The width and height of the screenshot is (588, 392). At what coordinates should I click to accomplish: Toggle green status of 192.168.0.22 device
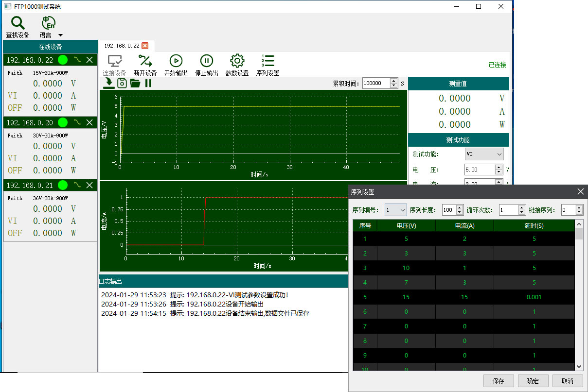63,60
